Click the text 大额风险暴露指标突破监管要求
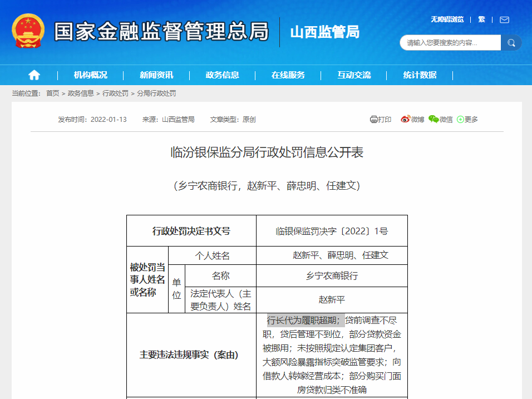Viewport: 532px width, 399px height. (324, 362)
